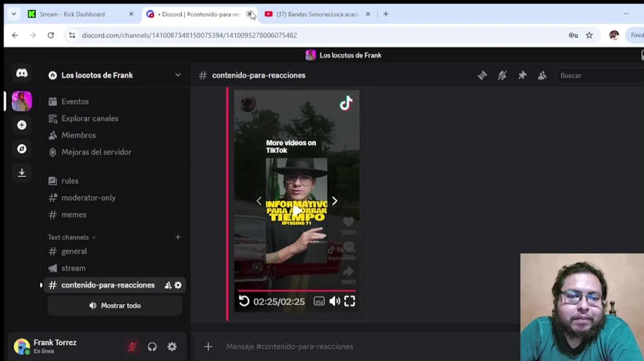The width and height of the screenshot is (644, 361).
Task: Open the moderator-only channel
Action: click(114, 198)
